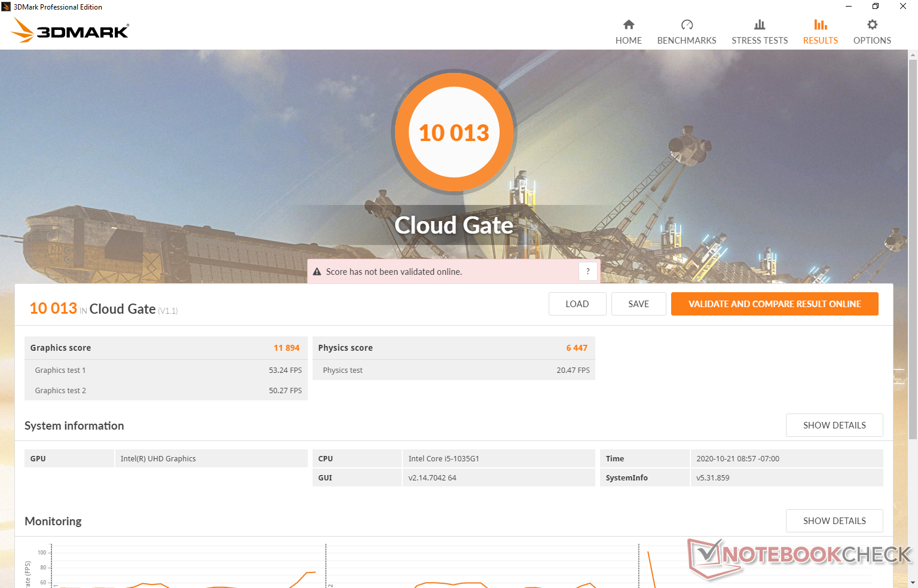Open the Options gear icon

coord(872,24)
